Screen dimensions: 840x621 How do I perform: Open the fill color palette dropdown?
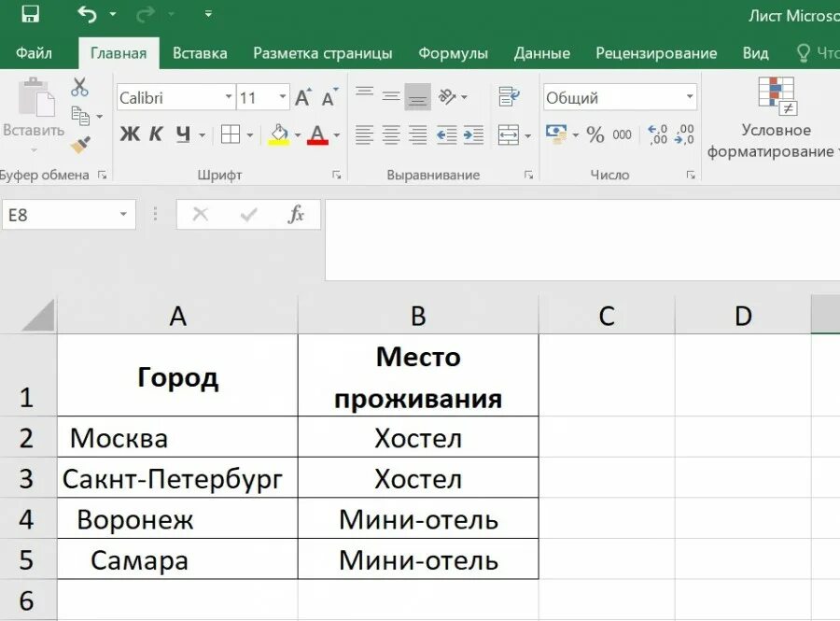298,135
